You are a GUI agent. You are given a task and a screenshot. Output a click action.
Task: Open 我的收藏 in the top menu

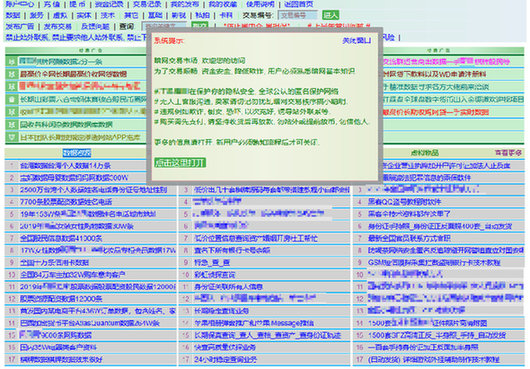[x=223, y=4]
